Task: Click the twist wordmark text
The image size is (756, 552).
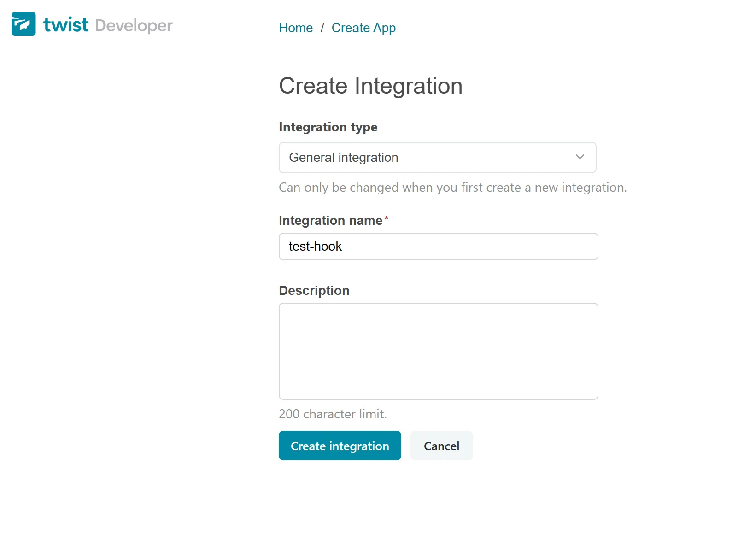Action: (x=66, y=25)
